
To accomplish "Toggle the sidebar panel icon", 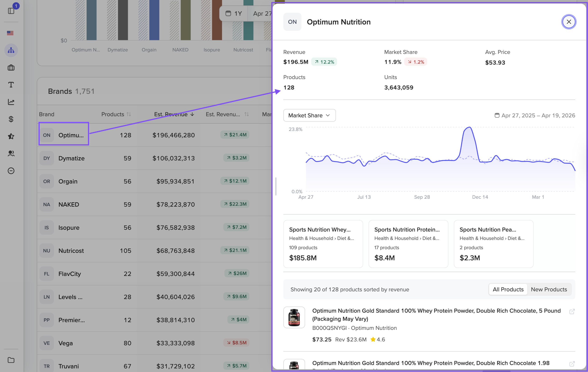I will (x=11, y=11).
